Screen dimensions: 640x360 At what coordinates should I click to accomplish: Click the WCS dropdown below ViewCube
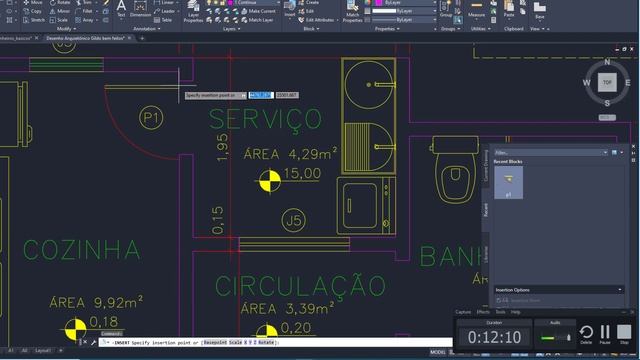tap(607, 118)
